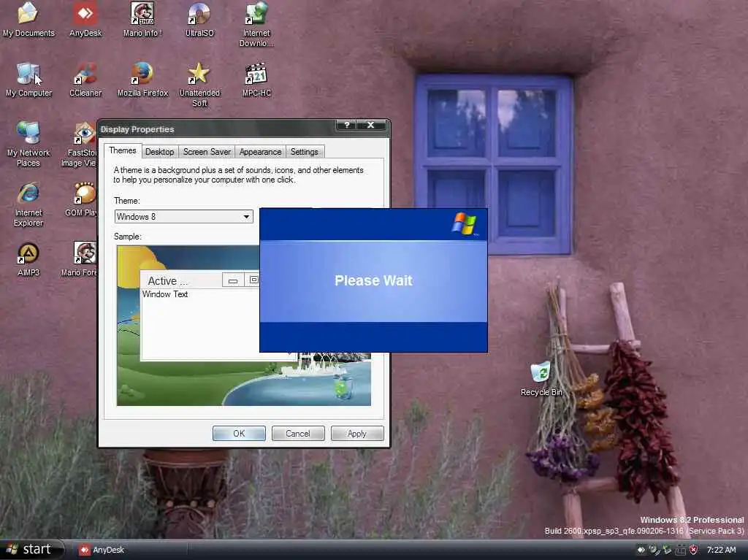The image size is (748, 560).
Task: Click the AnyDesk icon in system tray
Action: (641, 550)
